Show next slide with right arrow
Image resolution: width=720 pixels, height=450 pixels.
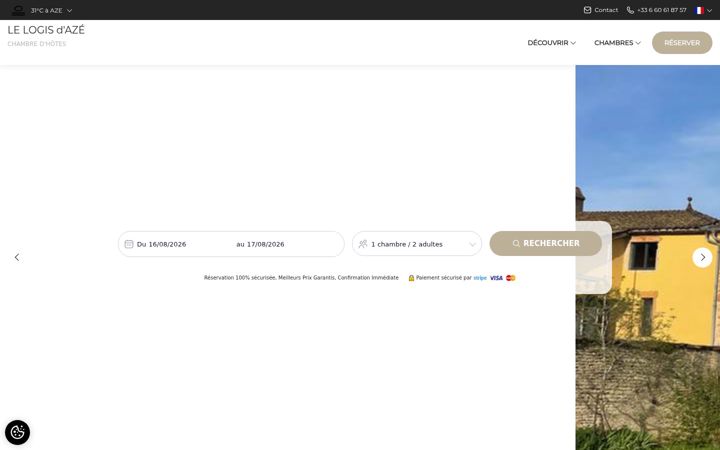[x=702, y=257]
